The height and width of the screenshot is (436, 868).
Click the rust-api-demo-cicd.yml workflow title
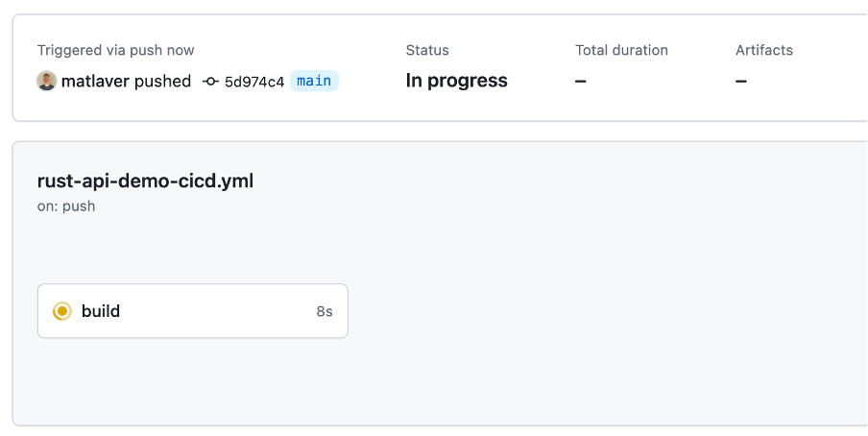pyautogui.click(x=145, y=182)
